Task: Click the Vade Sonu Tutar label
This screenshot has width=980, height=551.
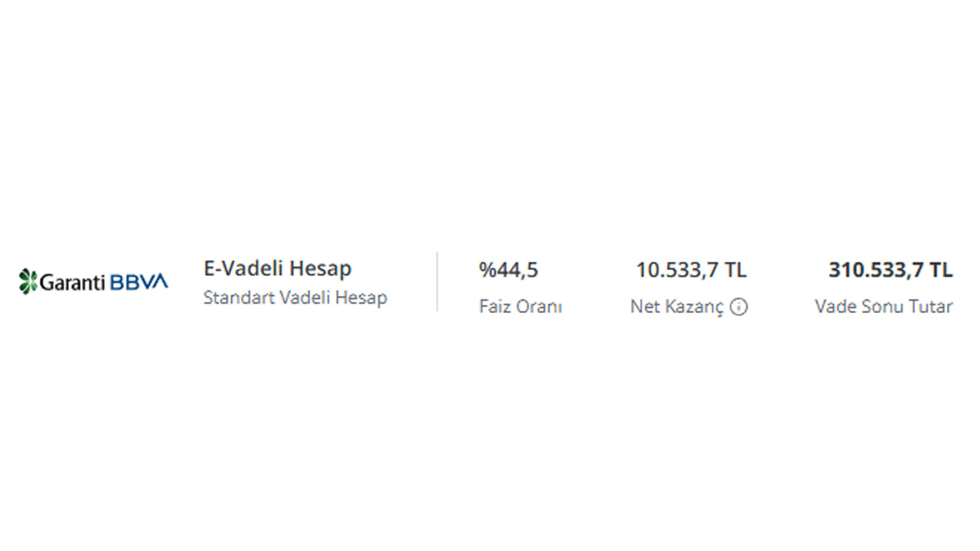Action: click(x=884, y=307)
